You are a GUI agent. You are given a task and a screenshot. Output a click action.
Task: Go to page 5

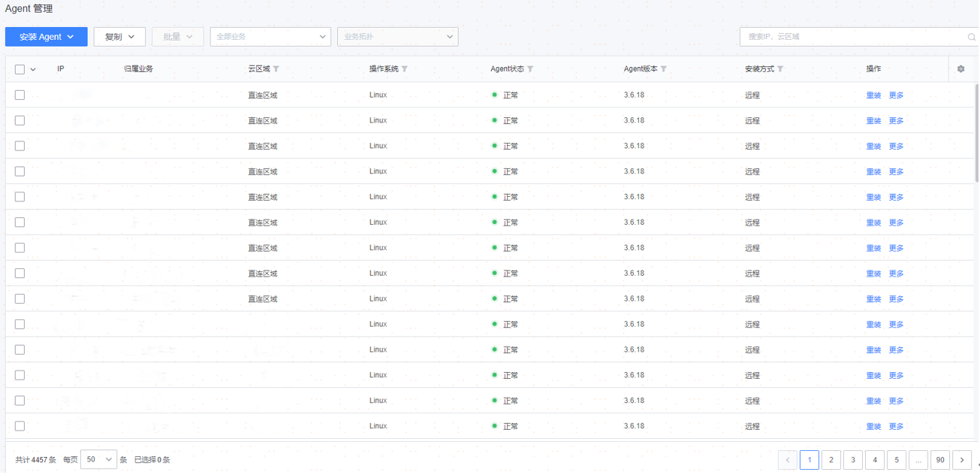tap(897, 460)
